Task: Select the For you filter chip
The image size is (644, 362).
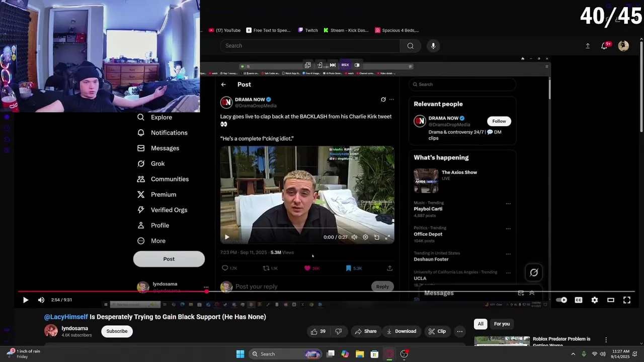Action: [x=502, y=324]
